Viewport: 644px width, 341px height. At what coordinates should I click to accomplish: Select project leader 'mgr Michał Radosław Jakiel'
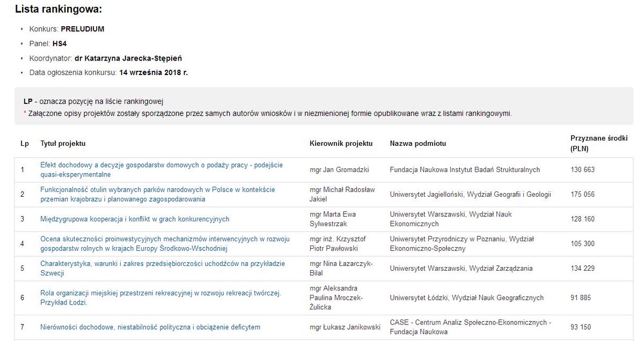coord(342,194)
